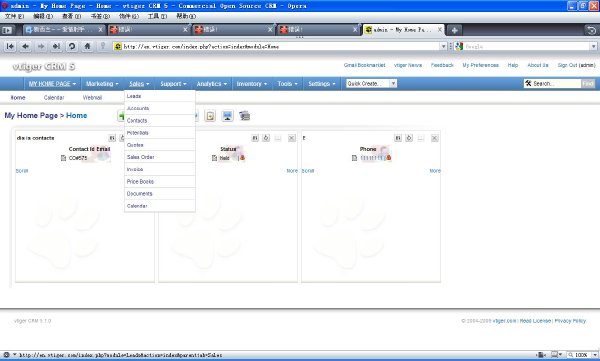The height and width of the screenshot is (361, 600).
Task: Toggle the Opera side panel button
Action: (x=7, y=30)
